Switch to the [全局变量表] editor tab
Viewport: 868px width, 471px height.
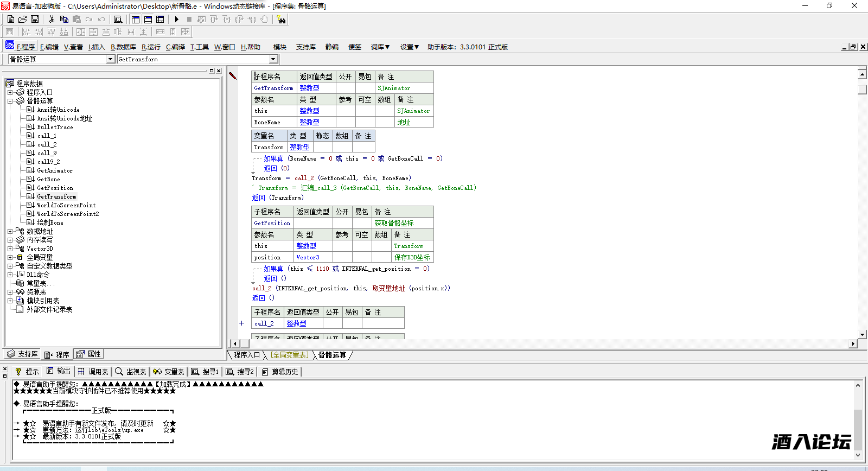[290, 355]
